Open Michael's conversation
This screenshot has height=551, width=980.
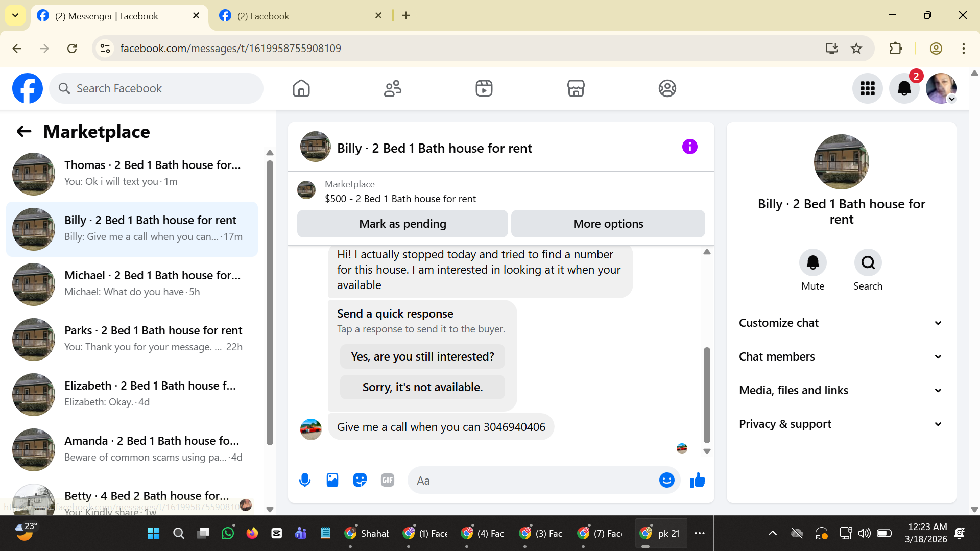132,284
